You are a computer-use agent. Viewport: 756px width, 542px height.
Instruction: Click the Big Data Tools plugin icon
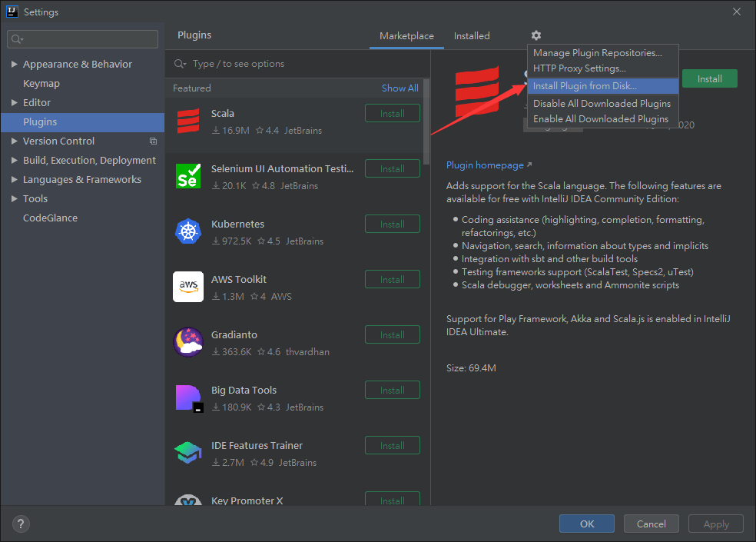tap(188, 397)
